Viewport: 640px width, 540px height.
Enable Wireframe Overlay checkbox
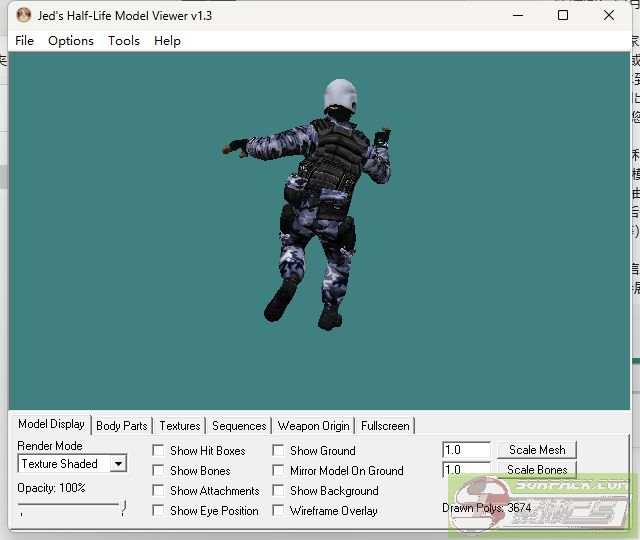[x=278, y=511]
